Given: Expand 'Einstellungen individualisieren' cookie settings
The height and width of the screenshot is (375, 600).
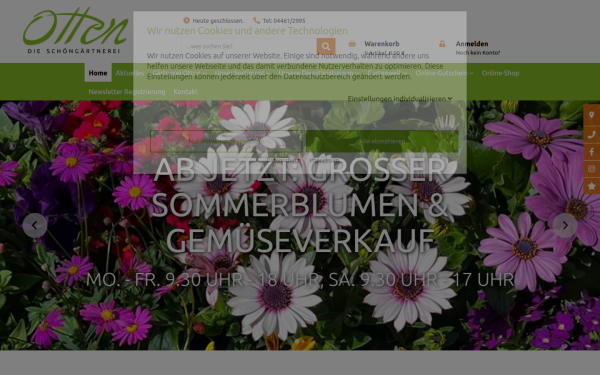Looking at the screenshot, I should tap(399, 99).
